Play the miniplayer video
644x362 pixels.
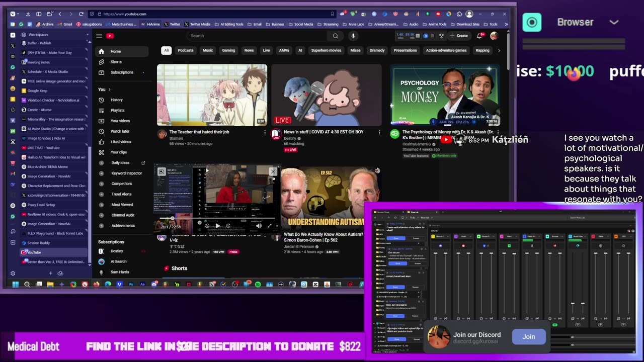point(217,226)
